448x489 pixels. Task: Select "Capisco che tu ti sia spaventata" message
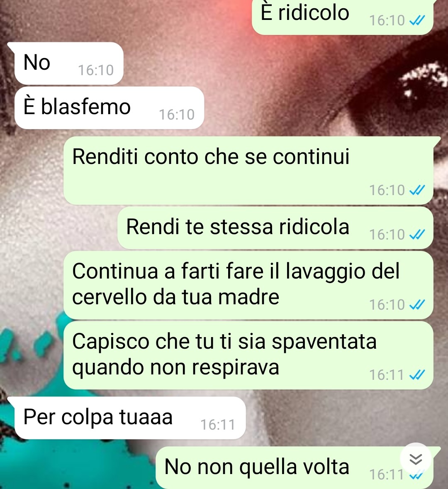(x=248, y=355)
